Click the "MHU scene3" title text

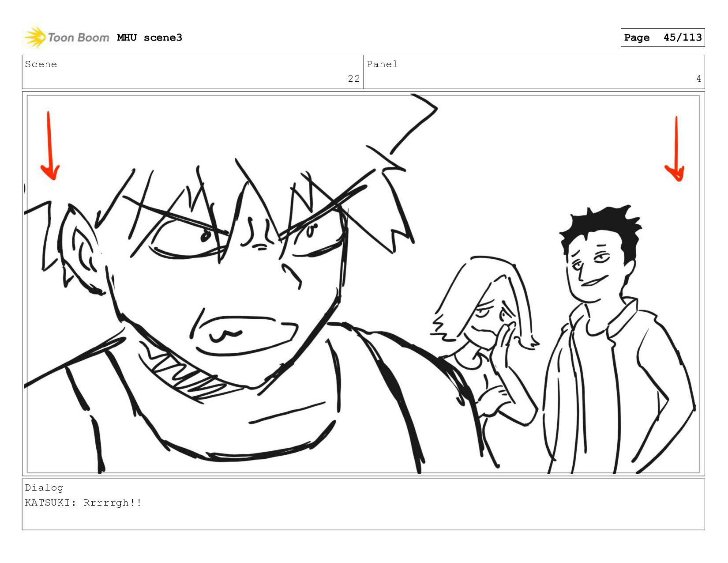point(150,38)
